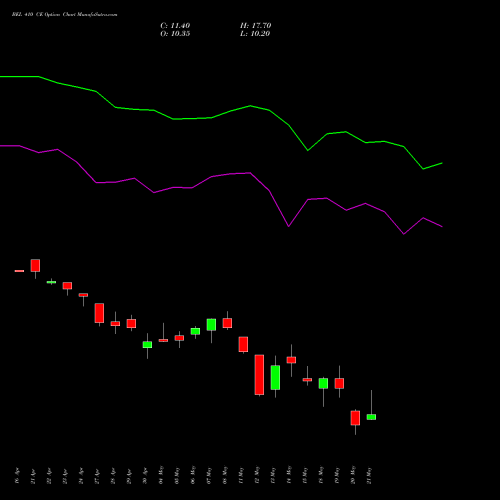Click the green candle on 07 May
This screenshot has width=500, height=500.
click(211, 325)
